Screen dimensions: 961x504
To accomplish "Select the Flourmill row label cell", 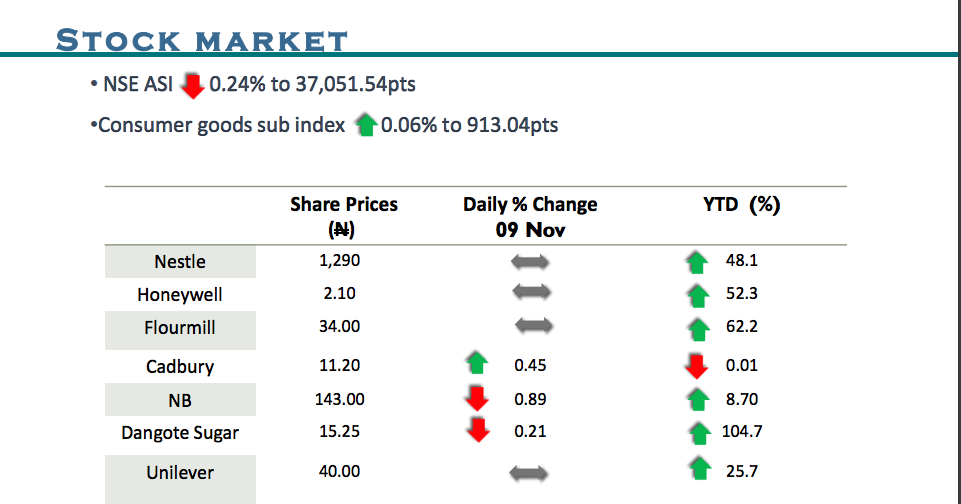I will (x=180, y=328).
